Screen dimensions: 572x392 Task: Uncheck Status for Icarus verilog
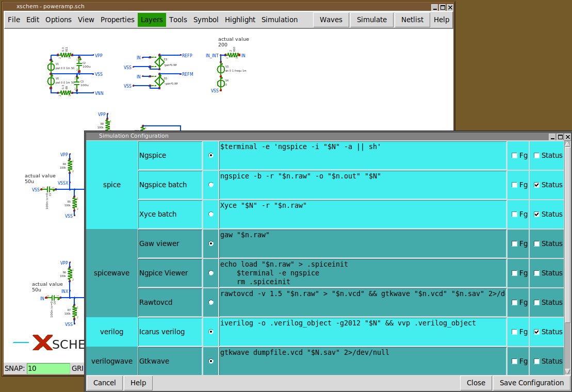point(536,332)
